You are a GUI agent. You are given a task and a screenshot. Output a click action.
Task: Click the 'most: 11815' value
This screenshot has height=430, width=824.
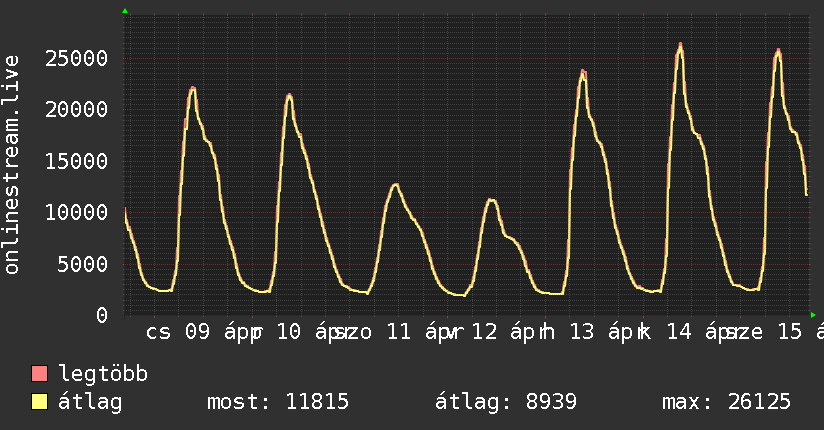pyautogui.click(x=278, y=402)
